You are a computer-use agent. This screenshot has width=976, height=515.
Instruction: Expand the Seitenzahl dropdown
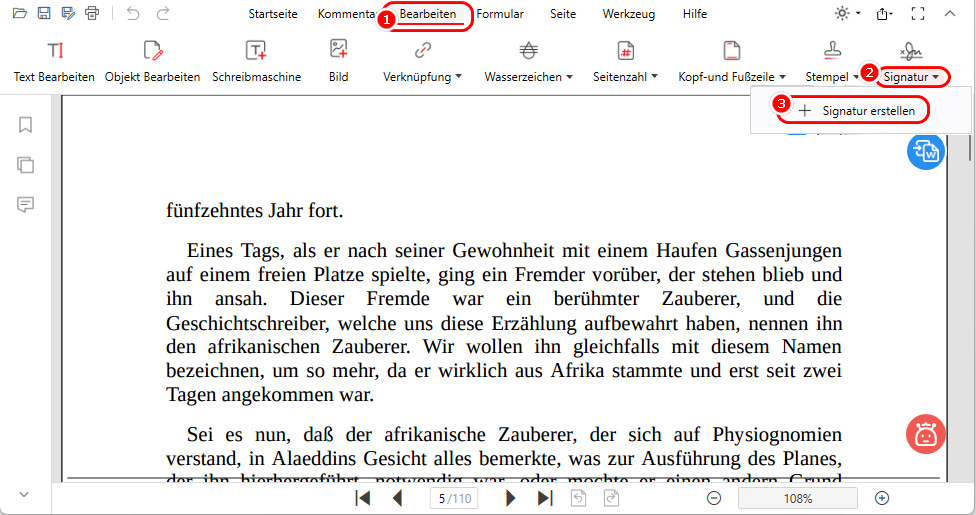pyautogui.click(x=654, y=77)
